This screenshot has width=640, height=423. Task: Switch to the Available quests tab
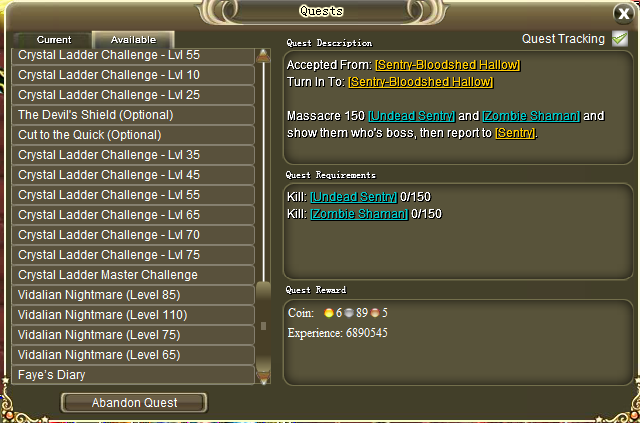[x=133, y=40]
